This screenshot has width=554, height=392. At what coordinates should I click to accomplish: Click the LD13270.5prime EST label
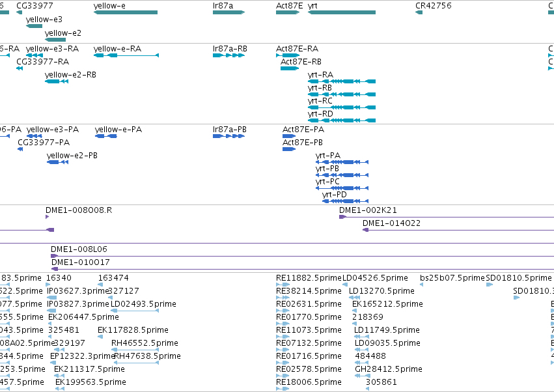point(381,291)
